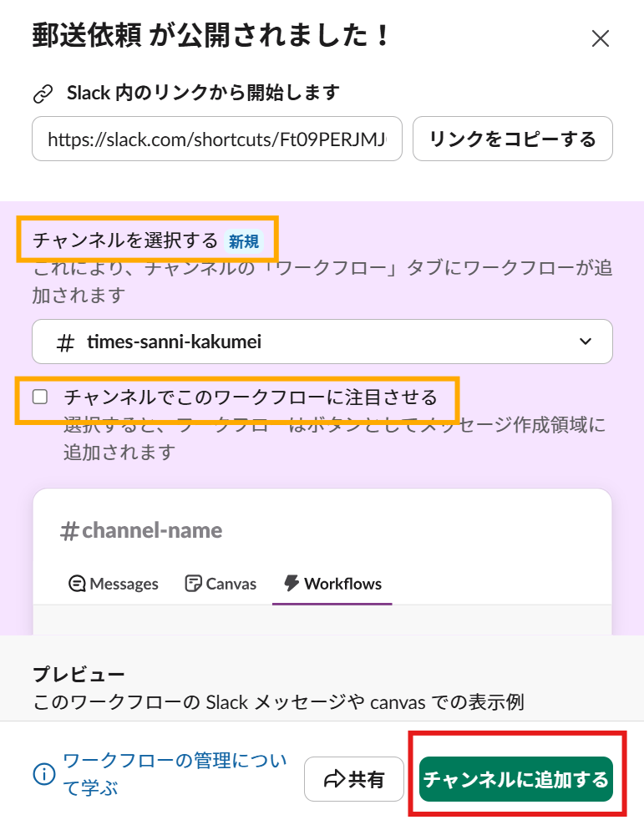Click the Canvas document icon

point(194,584)
